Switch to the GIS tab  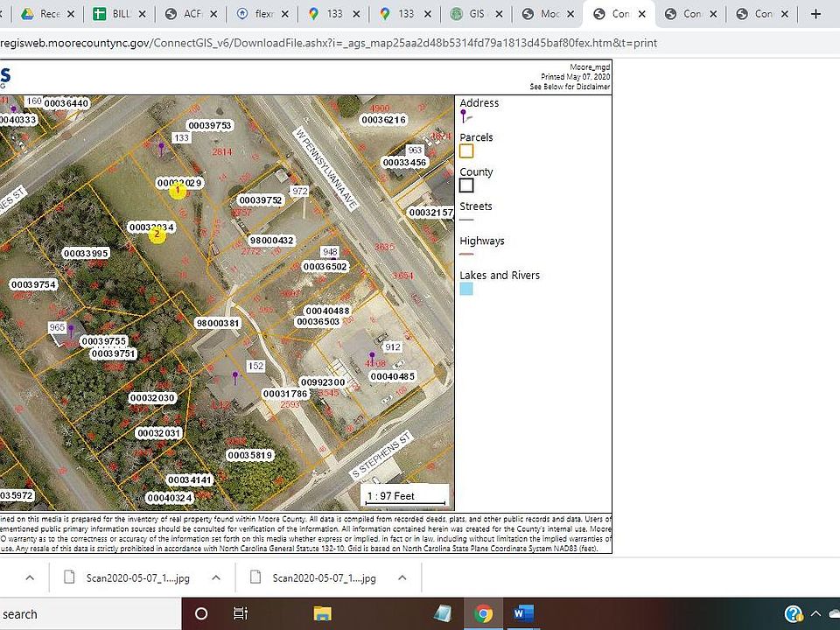[x=476, y=14]
